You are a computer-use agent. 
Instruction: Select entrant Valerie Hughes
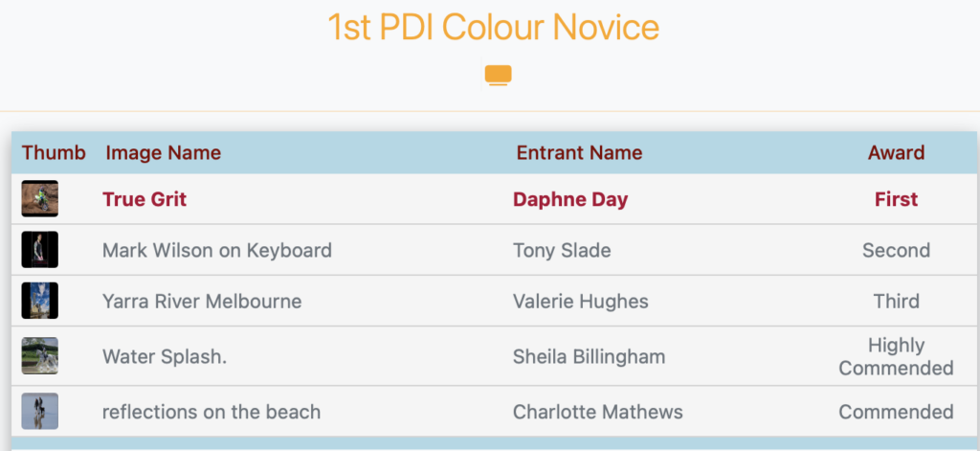pyautogui.click(x=581, y=302)
